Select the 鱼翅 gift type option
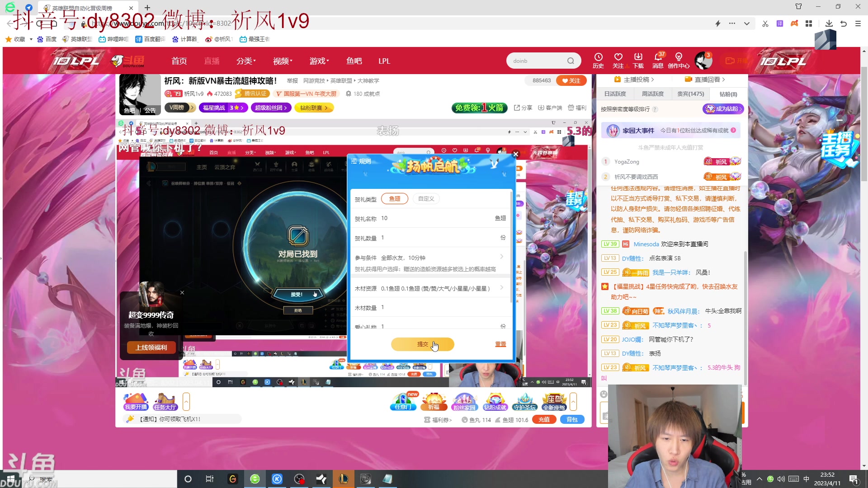 click(395, 198)
